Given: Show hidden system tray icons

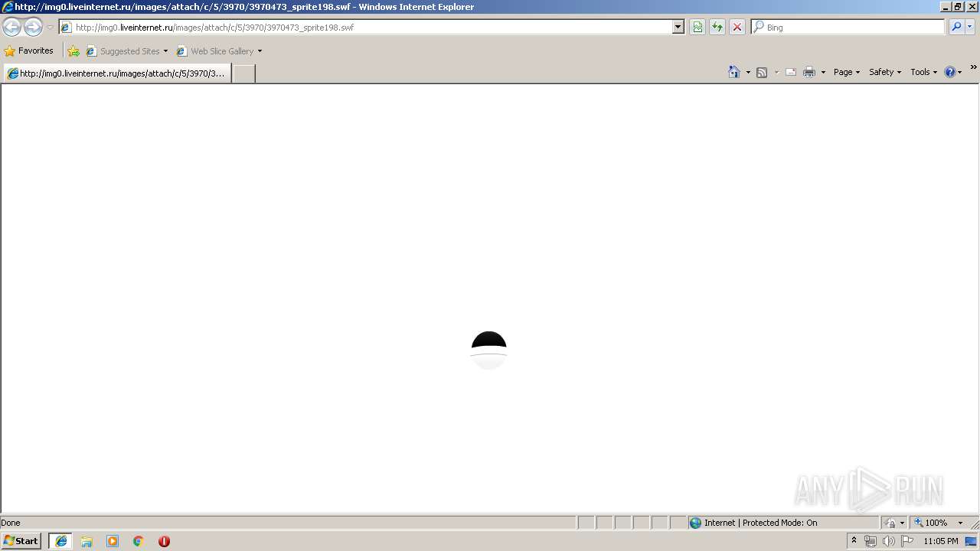Looking at the screenshot, I should click(x=854, y=541).
